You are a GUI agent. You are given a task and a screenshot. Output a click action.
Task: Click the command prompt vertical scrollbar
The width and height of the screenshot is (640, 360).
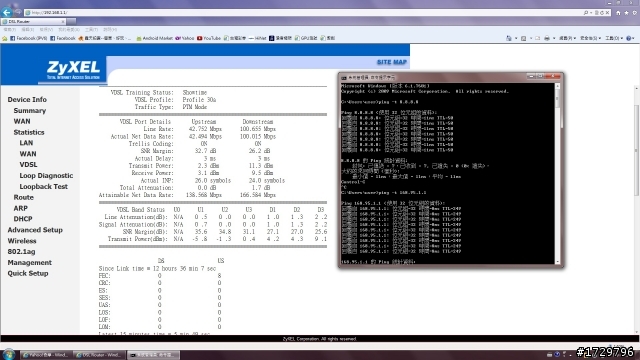coord(558,173)
